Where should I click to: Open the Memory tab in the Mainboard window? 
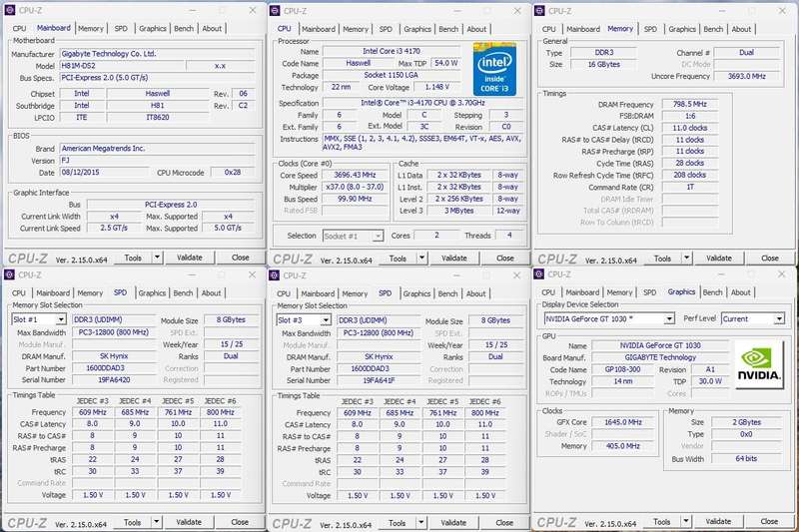(91, 29)
